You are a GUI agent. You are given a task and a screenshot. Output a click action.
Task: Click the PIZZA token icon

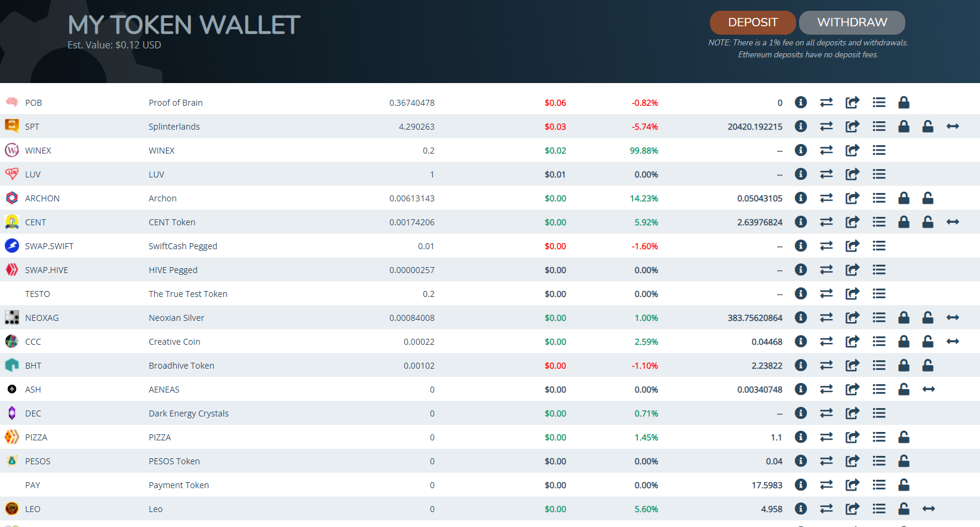(12, 437)
